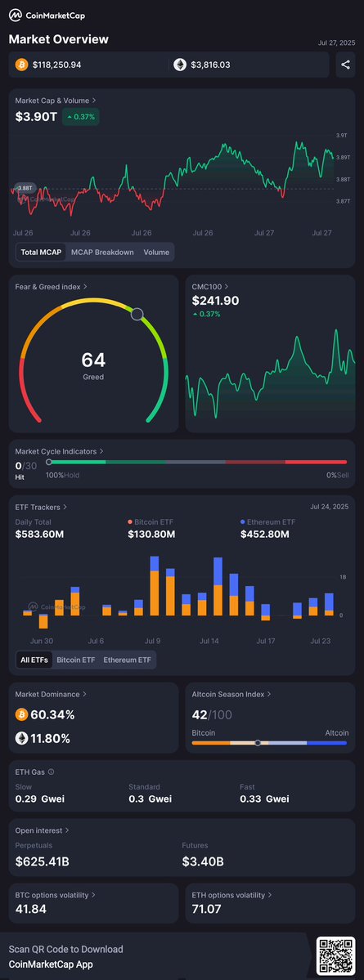Click the $3.88T label on the chart

click(x=25, y=187)
